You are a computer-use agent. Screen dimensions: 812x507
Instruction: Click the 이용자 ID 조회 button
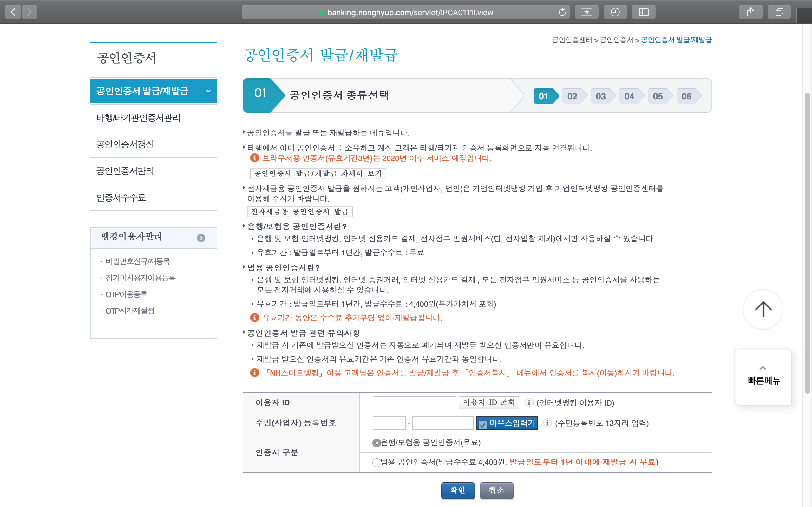point(488,402)
